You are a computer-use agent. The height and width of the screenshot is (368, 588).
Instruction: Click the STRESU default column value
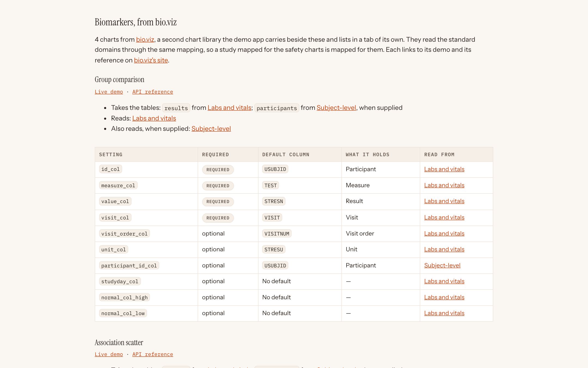click(274, 249)
